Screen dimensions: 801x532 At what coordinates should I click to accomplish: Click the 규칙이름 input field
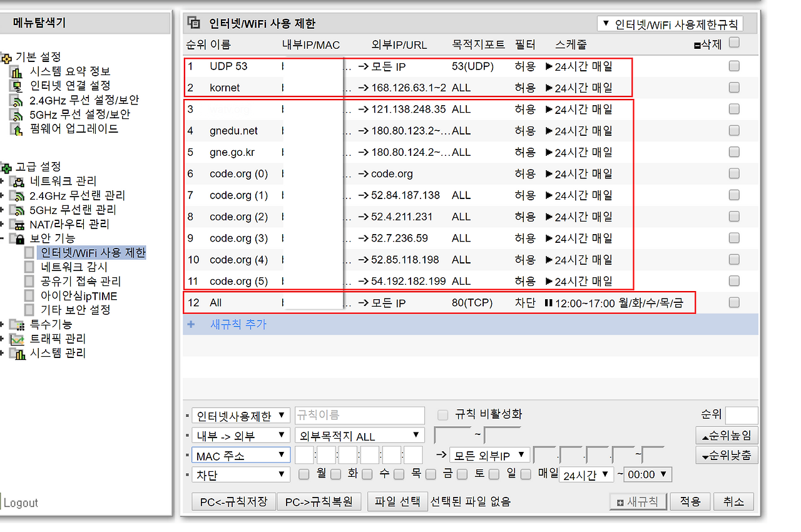359,415
